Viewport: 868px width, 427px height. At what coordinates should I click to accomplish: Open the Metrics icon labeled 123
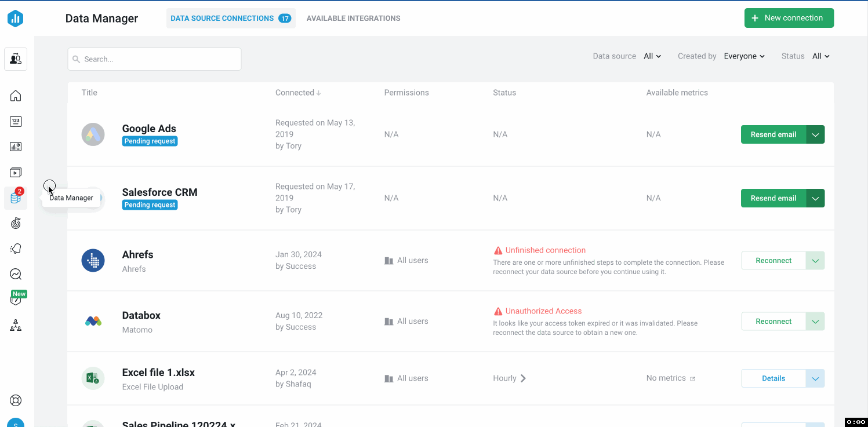[16, 122]
